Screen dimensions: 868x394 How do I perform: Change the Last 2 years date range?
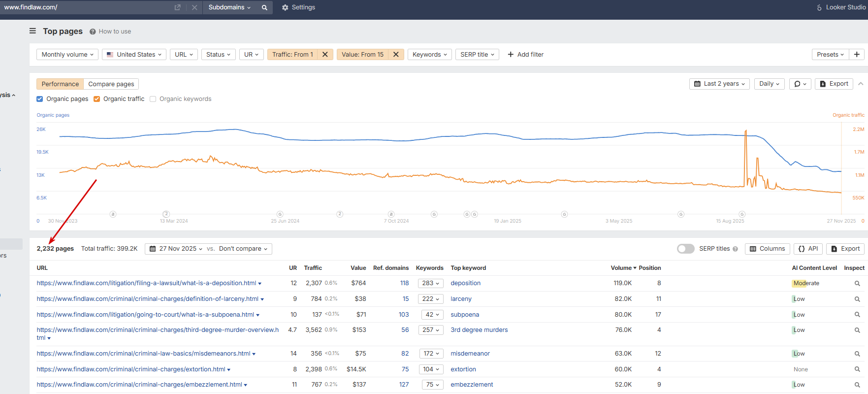coord(719,84)
